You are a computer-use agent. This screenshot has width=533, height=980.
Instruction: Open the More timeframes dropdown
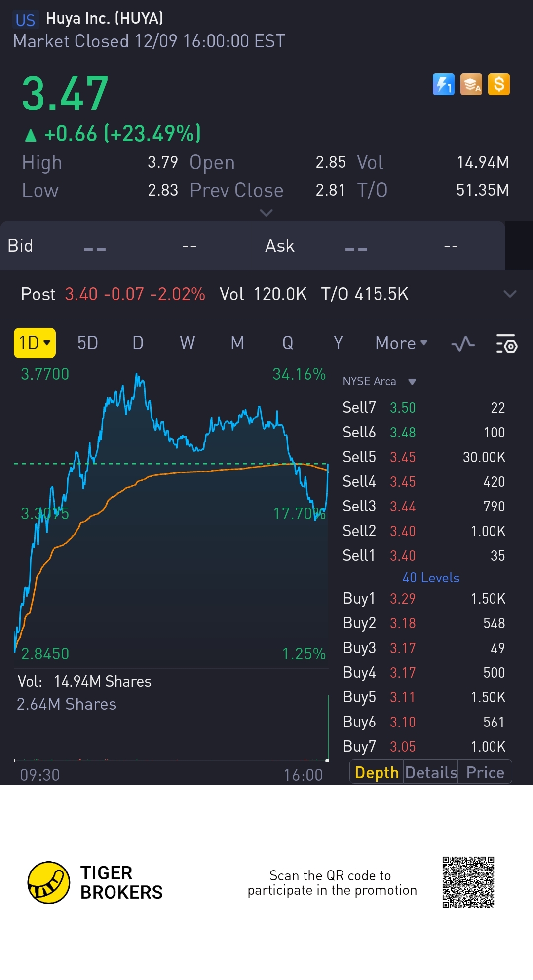pyautogui.click(x=401, y=343)
